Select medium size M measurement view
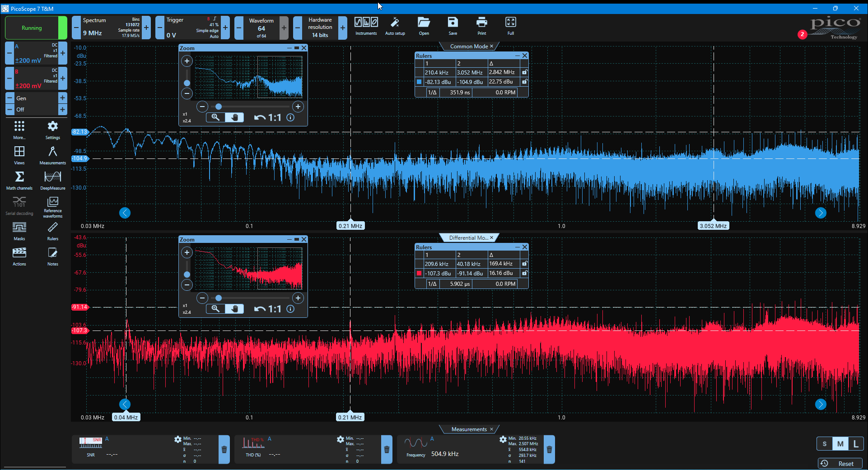868x470 pixels. pyautogui.click(x=840, y=443)
